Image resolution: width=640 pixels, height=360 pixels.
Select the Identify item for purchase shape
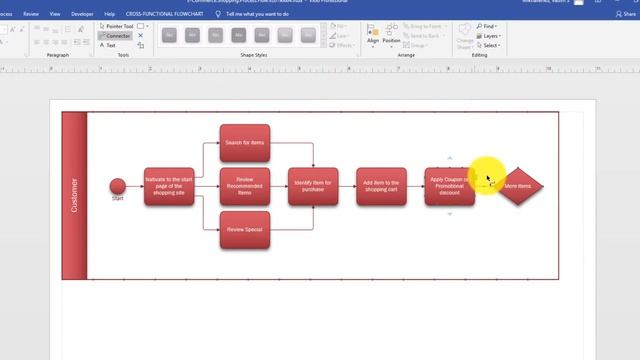tap(313, 186)
